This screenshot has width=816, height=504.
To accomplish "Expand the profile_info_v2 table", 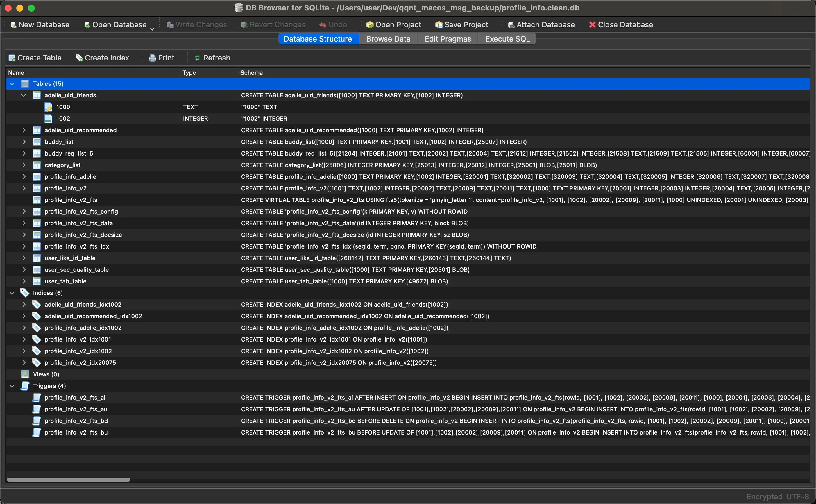I will tap(24, 188).
